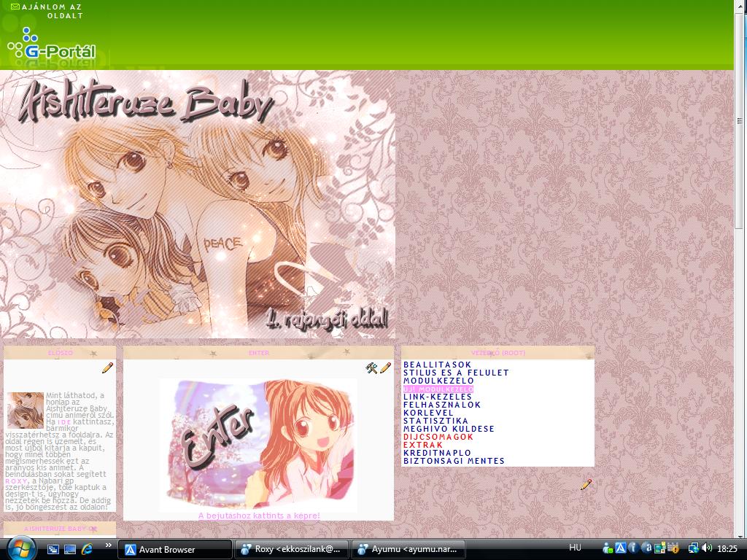The width and height of the screenshot is (747, 560).
Task: Click the Switch between windows quick launch icon
Action: click(53, 549)
